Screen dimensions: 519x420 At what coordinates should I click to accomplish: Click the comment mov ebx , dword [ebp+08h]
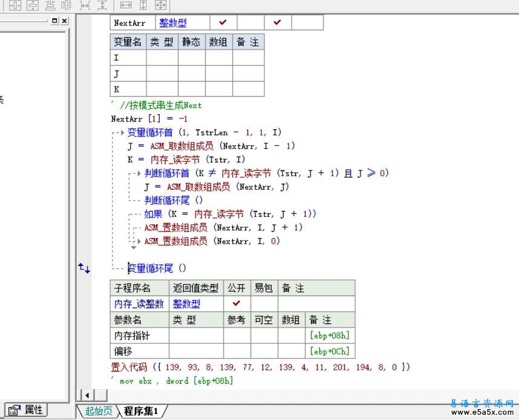(172, 381)
